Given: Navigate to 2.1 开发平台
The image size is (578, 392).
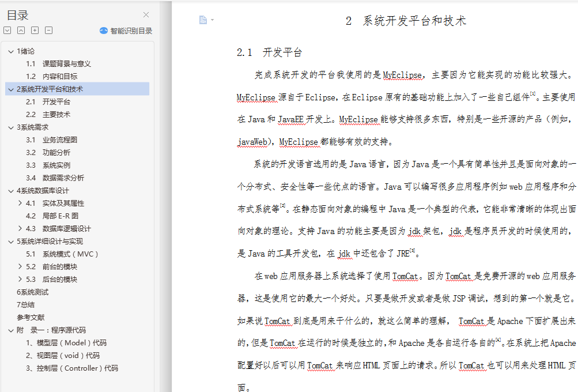Looking at the screenshot, I should [x=48, y=102].
